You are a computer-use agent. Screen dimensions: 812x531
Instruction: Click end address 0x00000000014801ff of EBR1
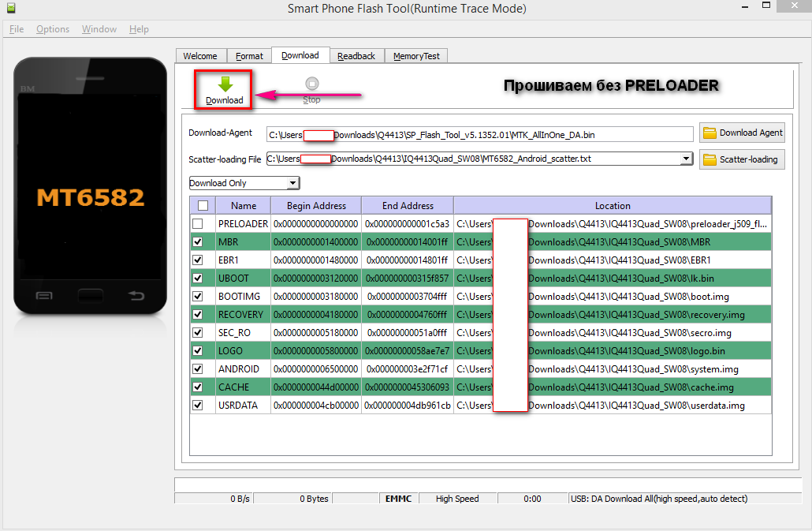coord(408,260)
